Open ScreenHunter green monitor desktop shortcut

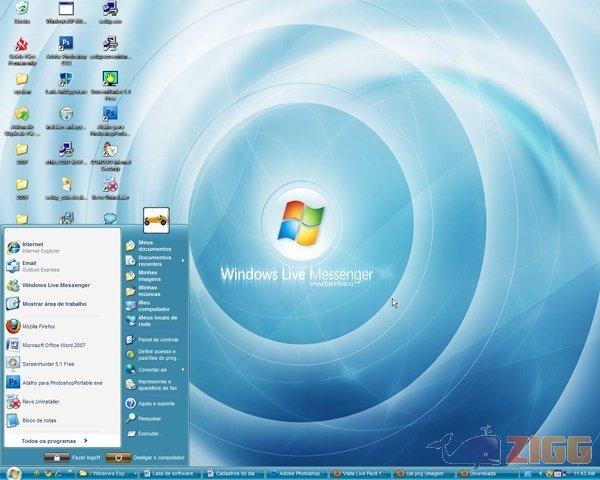[110, 85]
